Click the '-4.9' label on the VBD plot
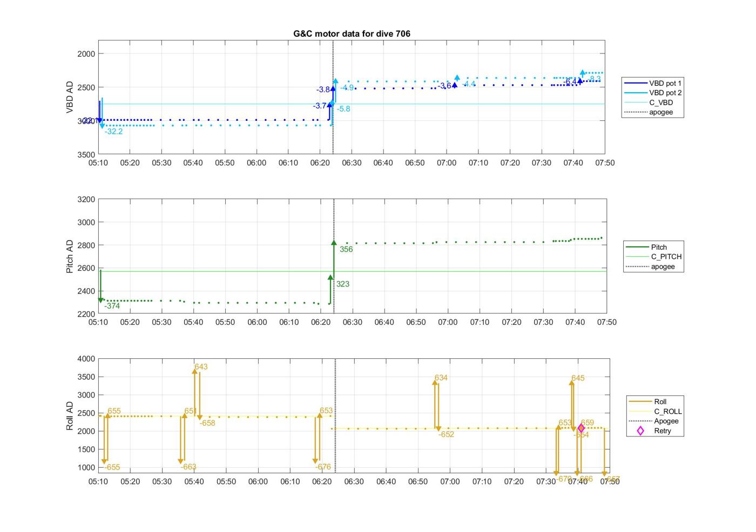Image resolution: width=756 pixels, height=532 pixels. pyautogui.click(x=347, y=88)
